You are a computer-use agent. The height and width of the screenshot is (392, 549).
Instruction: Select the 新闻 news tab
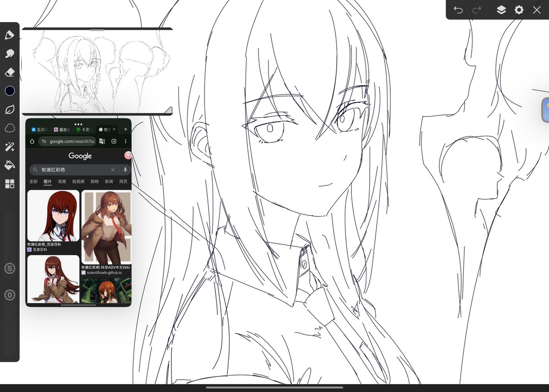click(x=109, y=182)
